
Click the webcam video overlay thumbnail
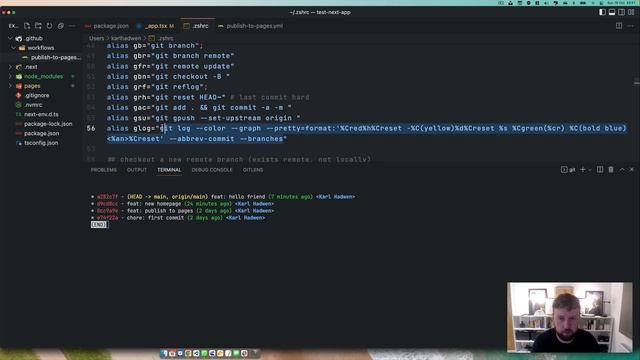(569, 317)
